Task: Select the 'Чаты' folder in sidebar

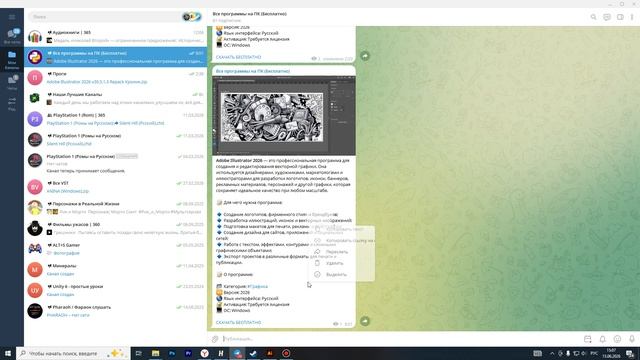Action: [x=12, y=82]
